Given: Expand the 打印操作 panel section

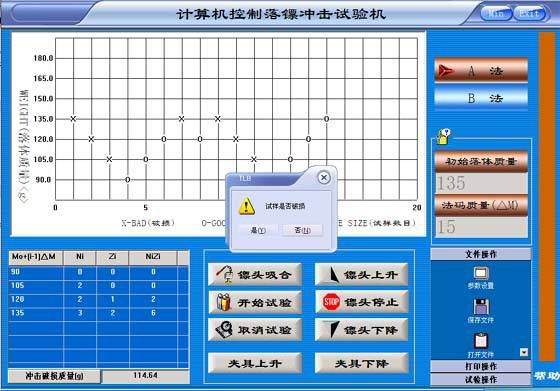Looking at the screenshot, I should point(481,366).
